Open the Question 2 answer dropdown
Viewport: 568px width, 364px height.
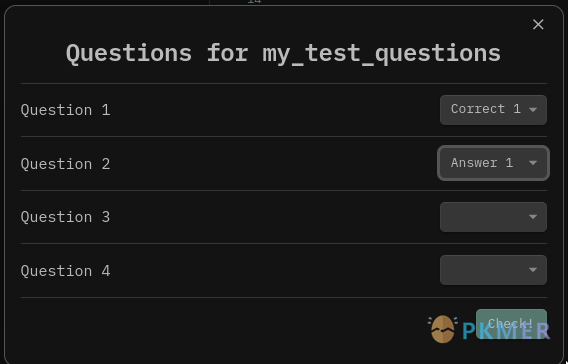tap(493, 163)
